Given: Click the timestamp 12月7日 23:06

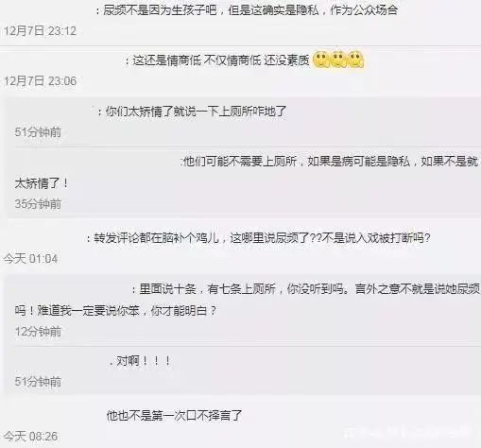Looking at the screenshot, I should pos(40,81).
